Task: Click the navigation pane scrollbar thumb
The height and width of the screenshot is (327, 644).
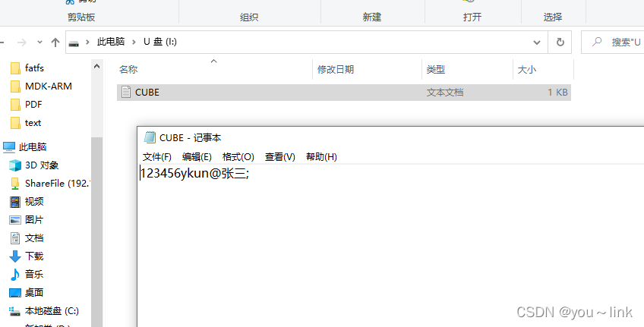Action: coord(97,232)
